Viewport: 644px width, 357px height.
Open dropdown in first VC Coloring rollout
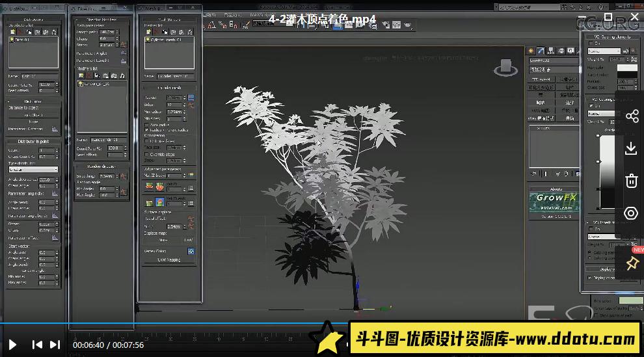click(604, 51)
